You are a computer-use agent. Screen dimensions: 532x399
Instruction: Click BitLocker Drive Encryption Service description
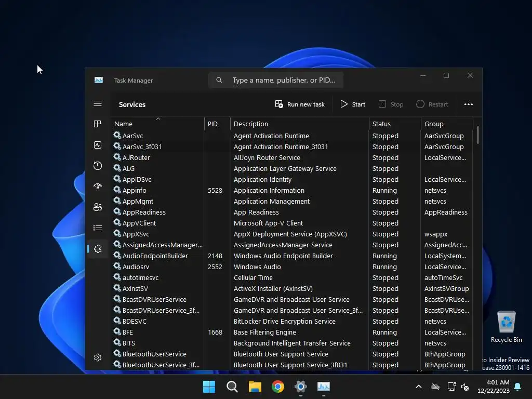point(284,321)
